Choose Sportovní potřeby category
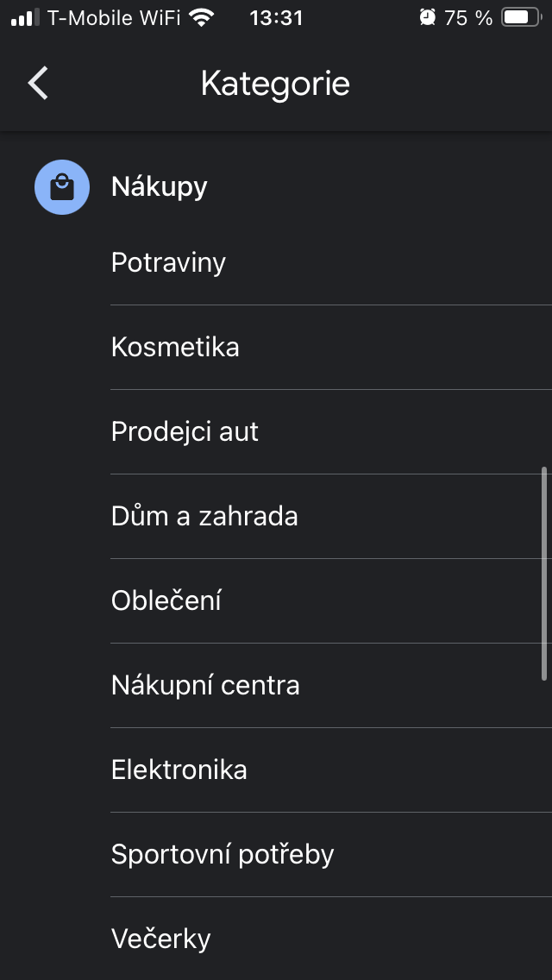Image resolution: width=552 pixels, height=980 pixels. 223,854
